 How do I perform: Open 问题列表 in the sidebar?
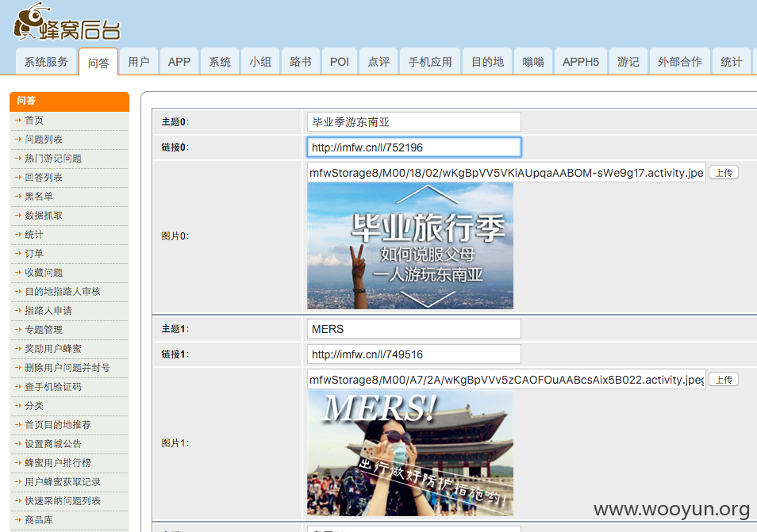pos(44,140)
